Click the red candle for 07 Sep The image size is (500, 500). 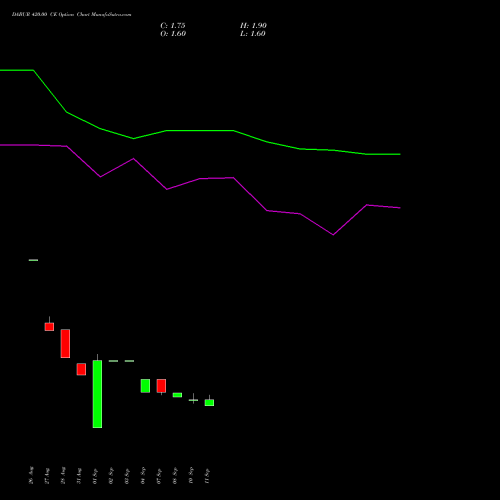161,386
